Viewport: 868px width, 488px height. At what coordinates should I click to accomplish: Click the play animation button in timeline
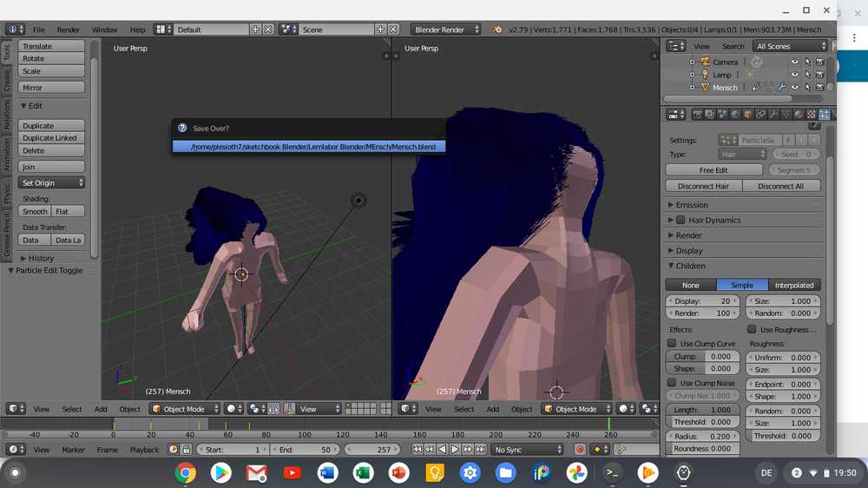[x=455, y=450]
